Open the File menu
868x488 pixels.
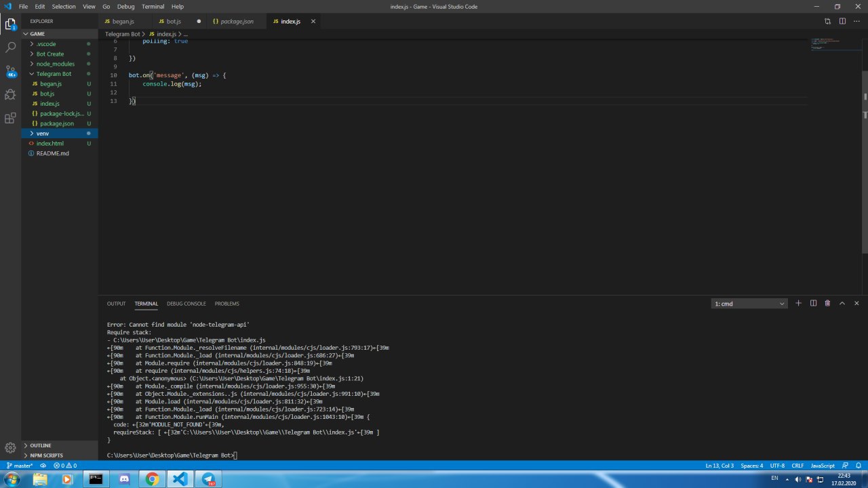(24, 6)
